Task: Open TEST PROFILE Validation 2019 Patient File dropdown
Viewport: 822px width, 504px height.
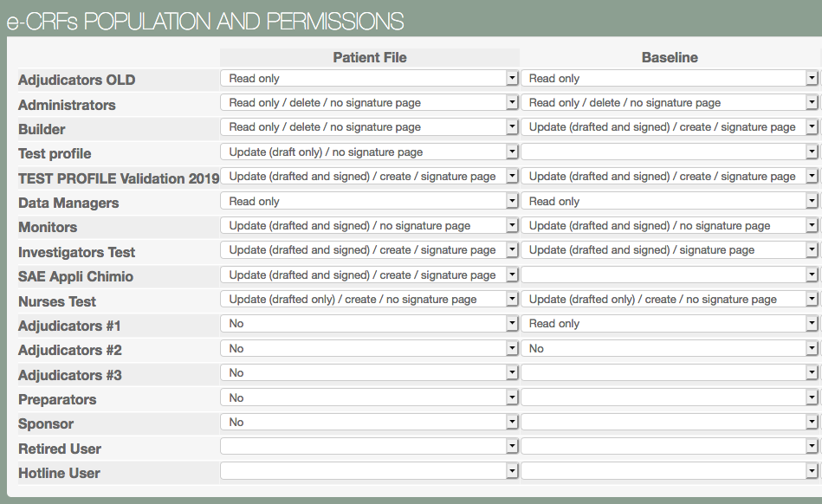Action: pos(369,177)
